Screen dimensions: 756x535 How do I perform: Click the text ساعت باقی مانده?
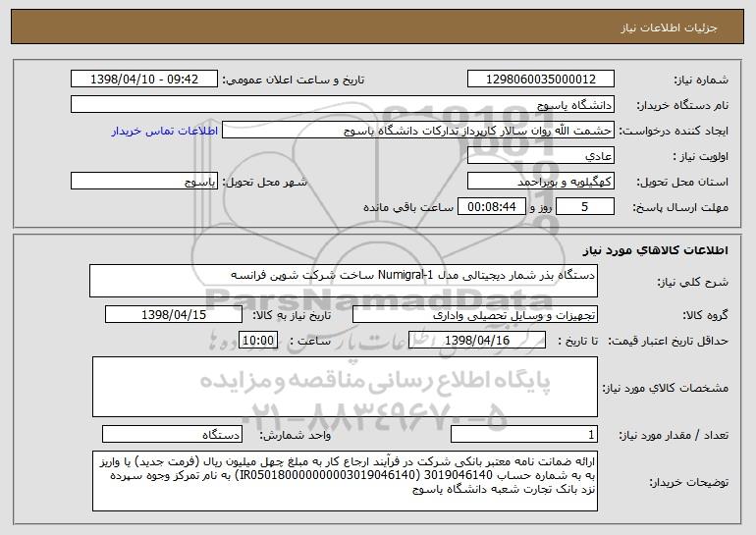[x=408, y=207]
